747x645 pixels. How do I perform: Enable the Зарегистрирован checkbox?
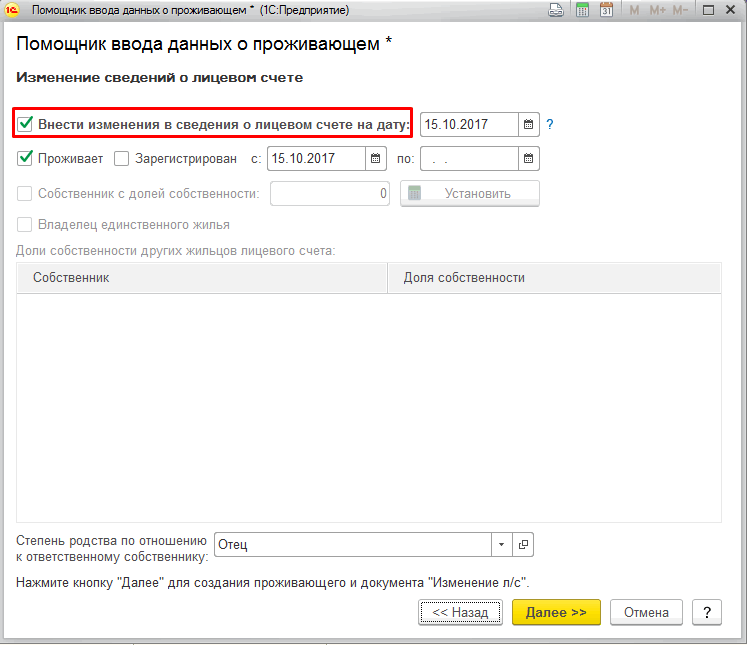click(x=122, y=158)
